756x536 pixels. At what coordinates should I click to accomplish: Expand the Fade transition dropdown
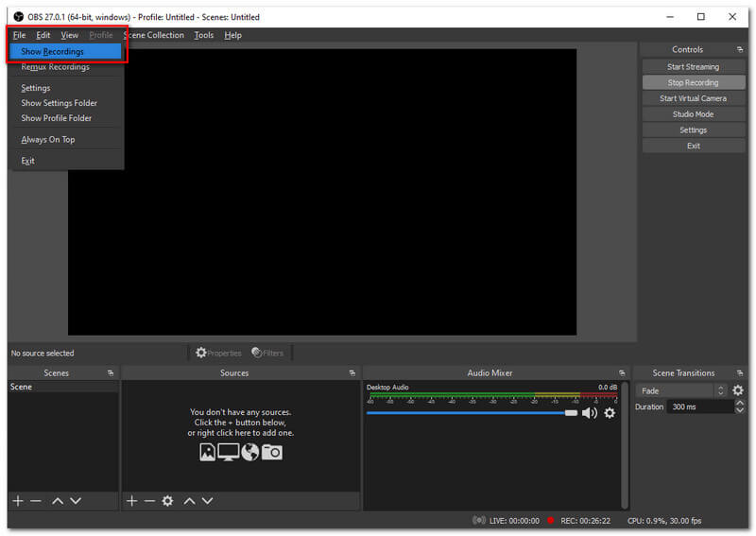point(721,390)
